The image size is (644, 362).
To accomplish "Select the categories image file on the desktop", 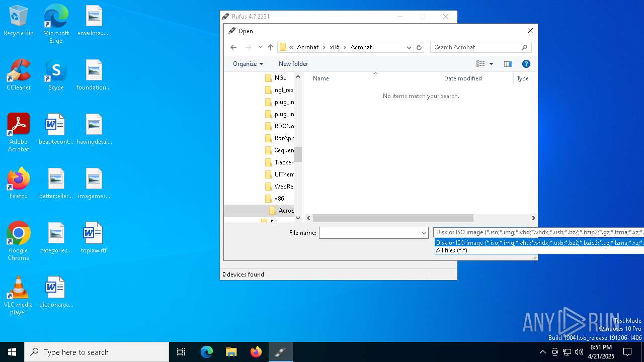I will pyautogui.click(x=56, y=238).
